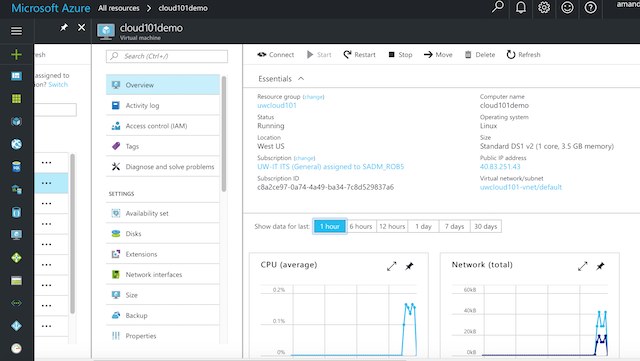The width and height of the screenshot is (640, 361).
Task: Click the Start button in VM toolbar
Action: click(319, 55)
